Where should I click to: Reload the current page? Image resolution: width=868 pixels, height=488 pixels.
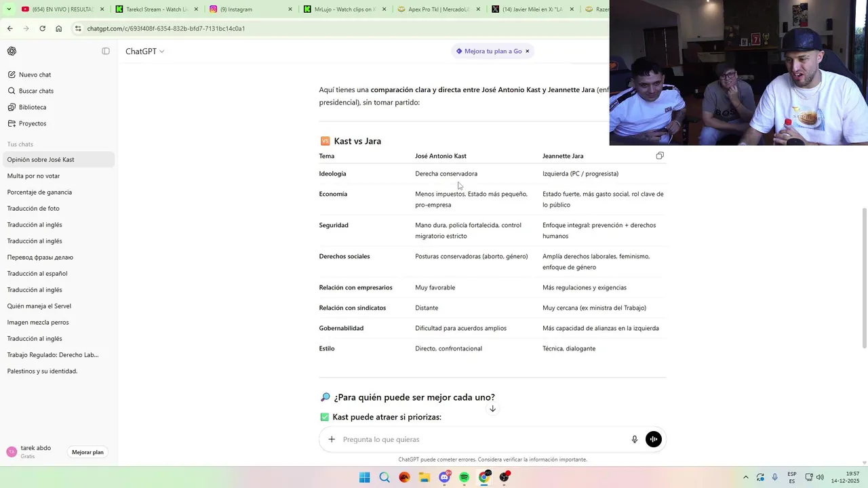click(42, 28)
